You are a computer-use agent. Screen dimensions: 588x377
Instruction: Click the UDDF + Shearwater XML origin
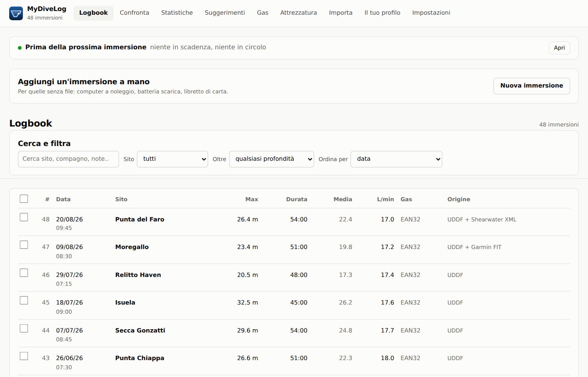coord(482,220)
